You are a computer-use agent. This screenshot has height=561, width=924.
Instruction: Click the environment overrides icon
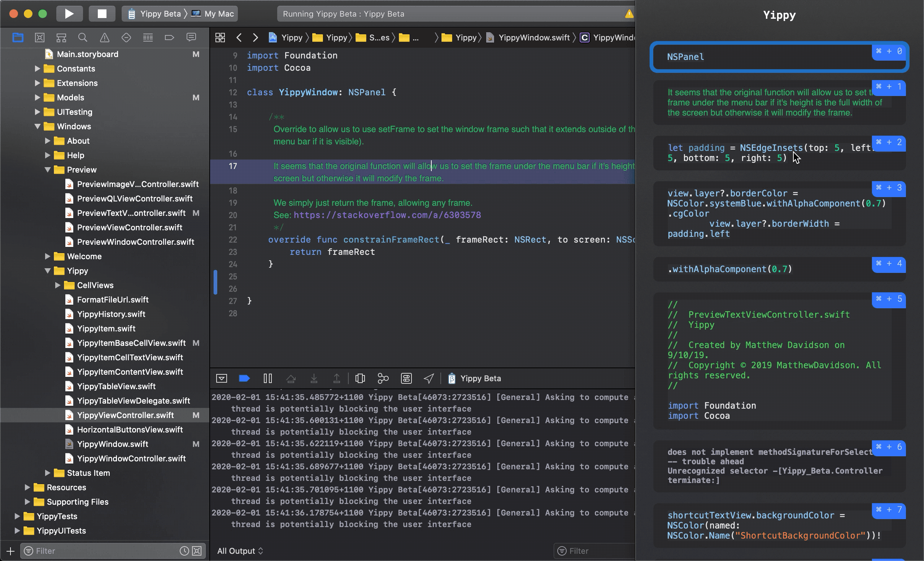406,378
